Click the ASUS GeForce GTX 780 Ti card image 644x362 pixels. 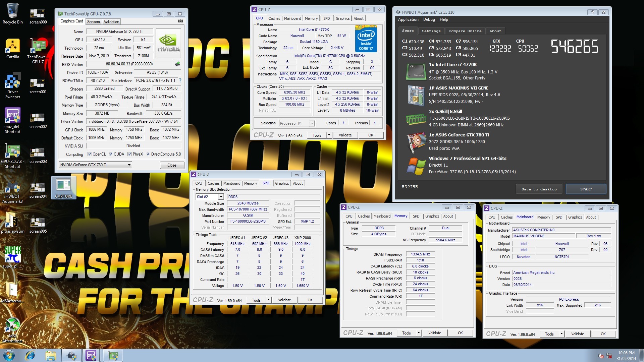point(416,143)
